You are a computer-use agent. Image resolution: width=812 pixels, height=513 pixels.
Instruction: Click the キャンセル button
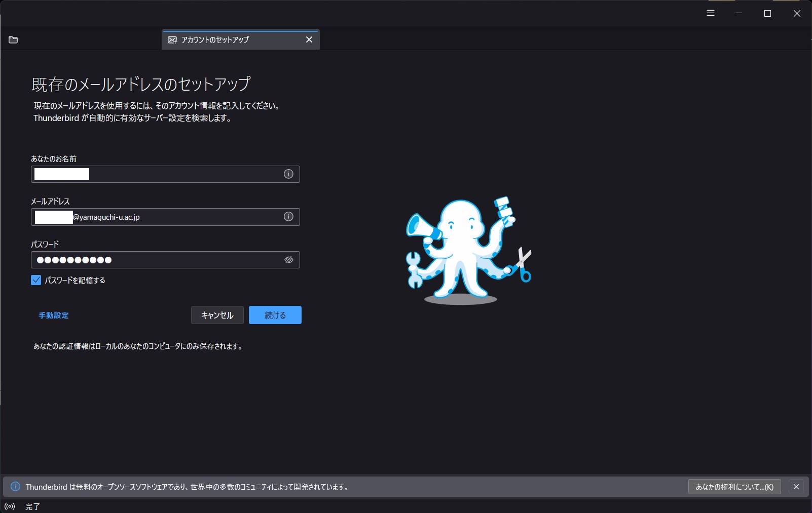(217, 315)
